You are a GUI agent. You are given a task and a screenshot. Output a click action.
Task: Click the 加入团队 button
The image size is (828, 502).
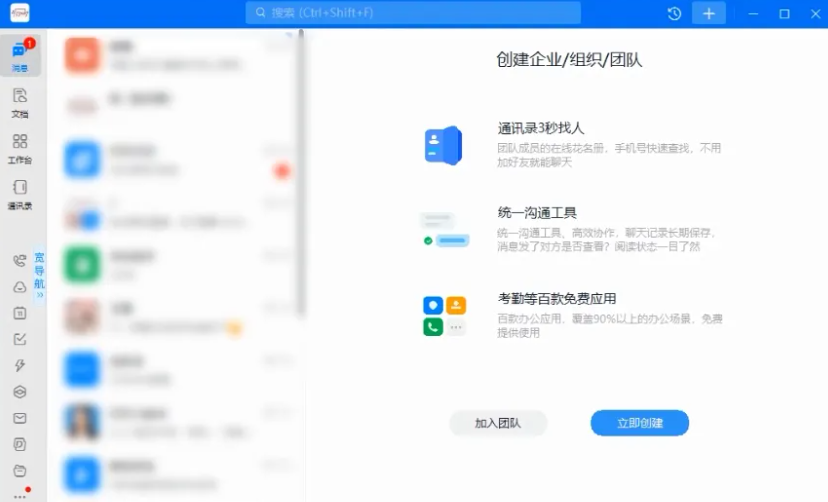[498, 423]
